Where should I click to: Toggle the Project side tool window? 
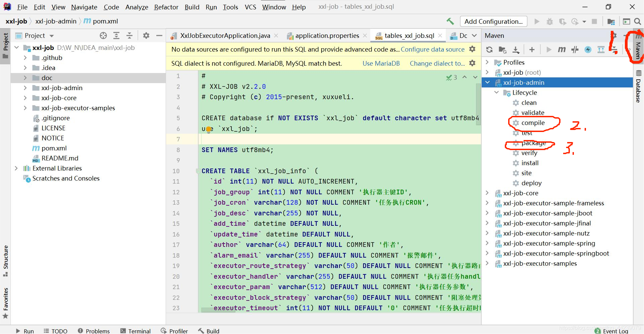pos(6,46)
